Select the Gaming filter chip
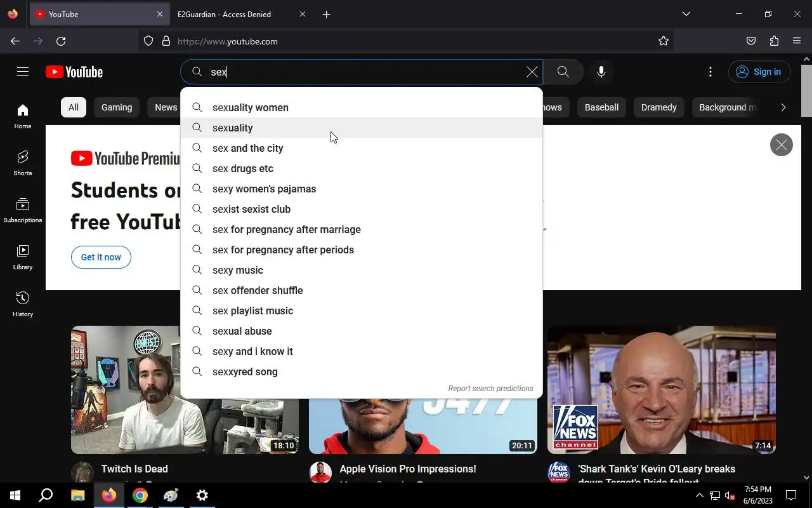812x508 pixels. 117,107
